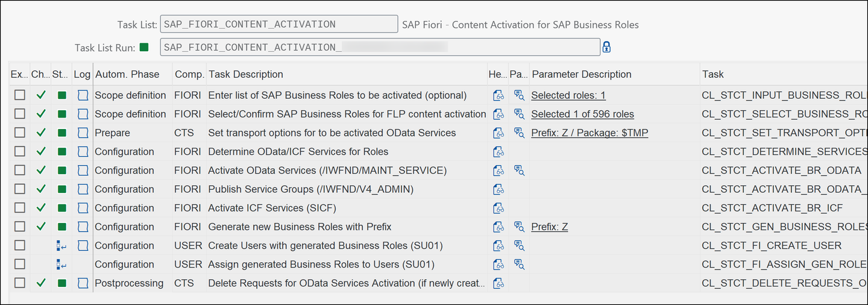This screenshot has height=305, width=868.
Task: Open parameters for Activate OData Services task
Action: [519, 170]
